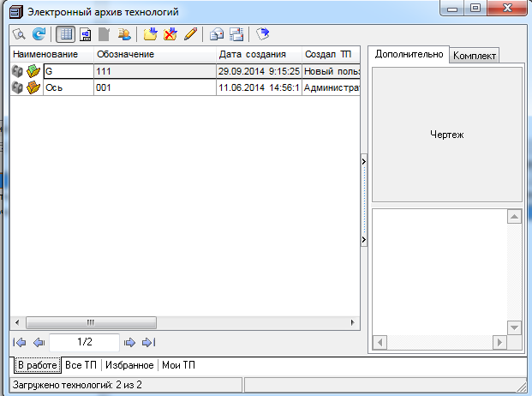
Task: Click folder with red cross icon
Action: click(x=170, y=34)
